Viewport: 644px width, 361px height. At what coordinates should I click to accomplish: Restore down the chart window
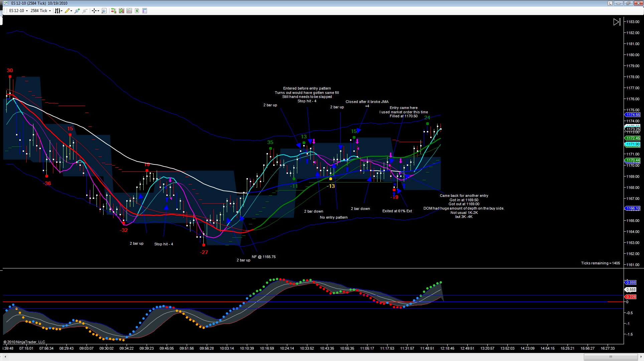[628, 3]
